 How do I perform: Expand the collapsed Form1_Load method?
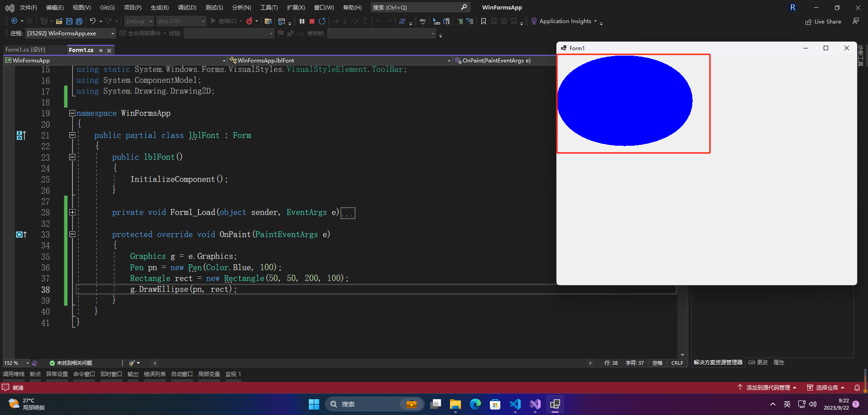(x=72, y=212)
